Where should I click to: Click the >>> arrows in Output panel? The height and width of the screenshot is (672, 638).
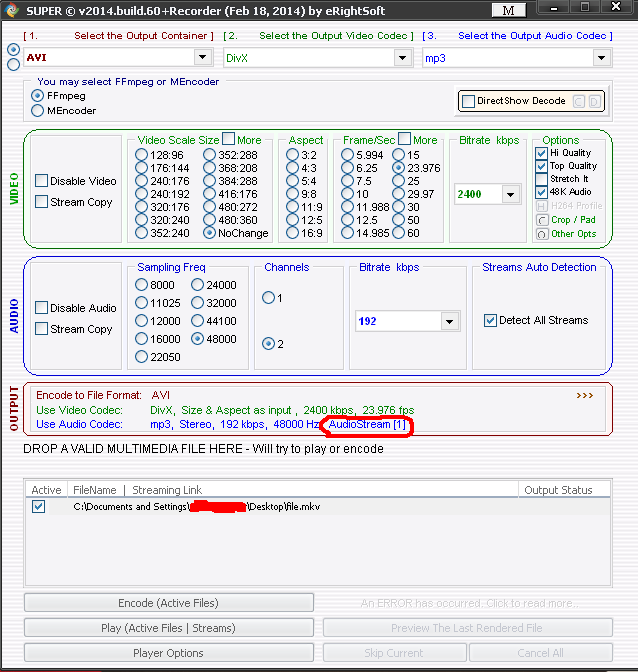[x=585, y=395]
